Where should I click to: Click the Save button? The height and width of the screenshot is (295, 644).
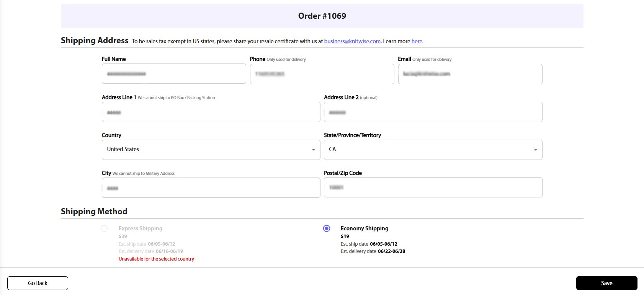click(607, 283)
